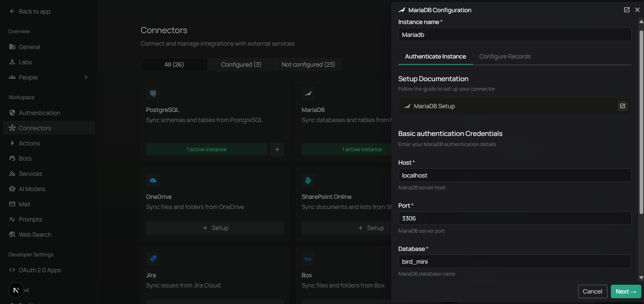Click Setup button for SharePoint Online
Image resolution: width=644 pixels, height=304 pixels.
(347, 228)
